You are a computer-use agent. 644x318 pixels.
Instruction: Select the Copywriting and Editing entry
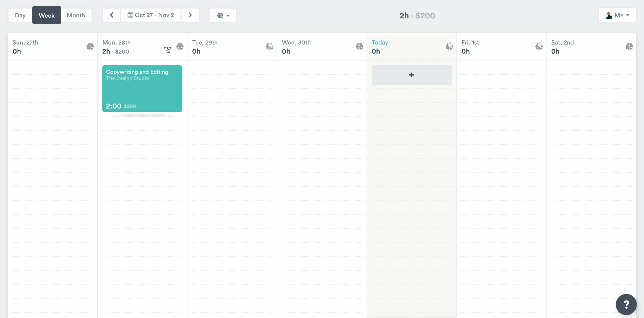point(142,88)
